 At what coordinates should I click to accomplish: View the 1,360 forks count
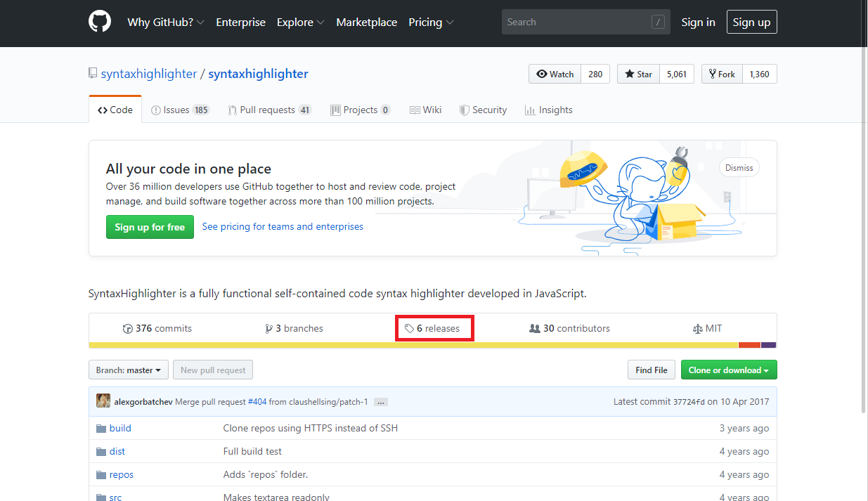[x=760, y=74]
